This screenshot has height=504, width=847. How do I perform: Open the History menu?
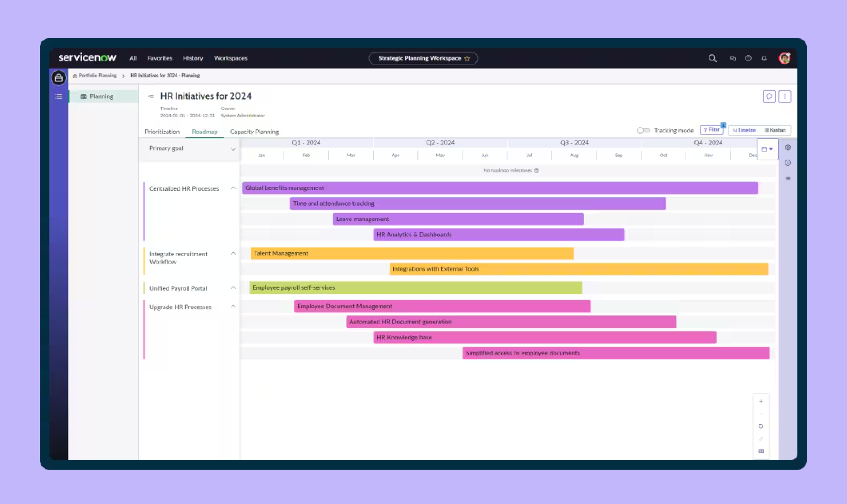click(193, 58)
